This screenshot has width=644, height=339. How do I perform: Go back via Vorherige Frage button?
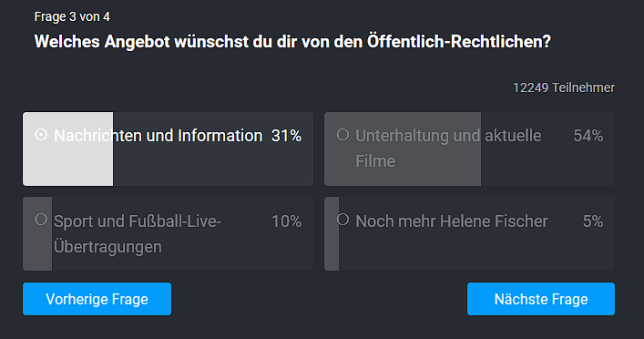click(x=97, y=299)
